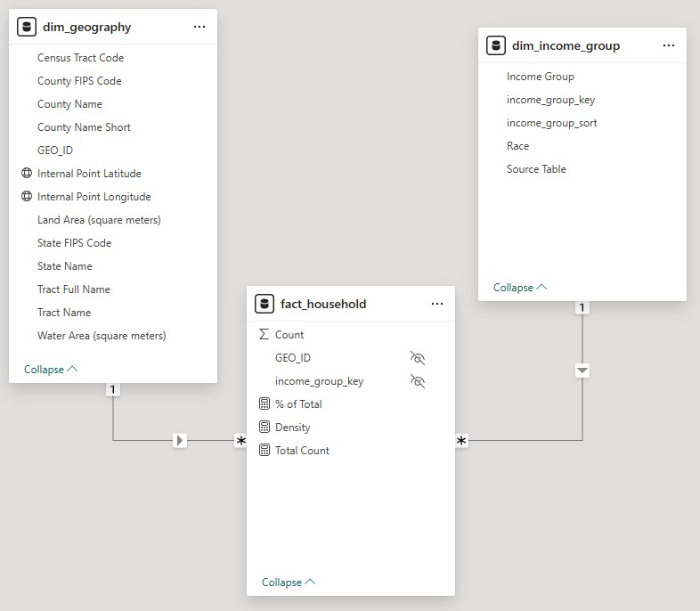Click the dim_income_group table database icon
This screenshot has width=700, height=611.
tap(496, 45)
